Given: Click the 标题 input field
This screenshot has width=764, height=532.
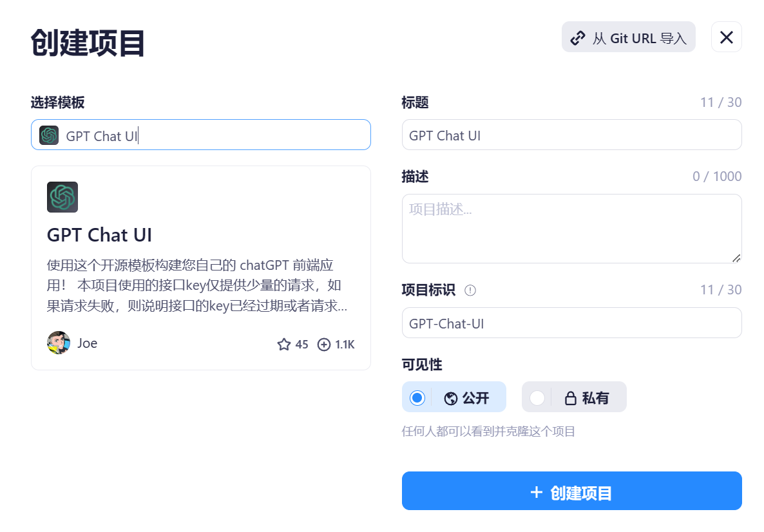Looking at the screenshot, I should [571, 135].
